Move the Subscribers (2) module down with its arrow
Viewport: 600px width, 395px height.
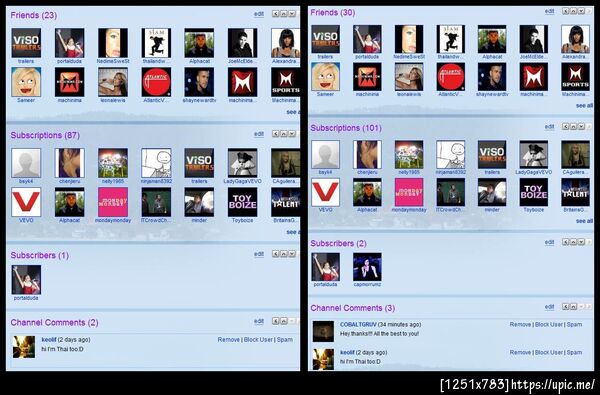point(581,242)
